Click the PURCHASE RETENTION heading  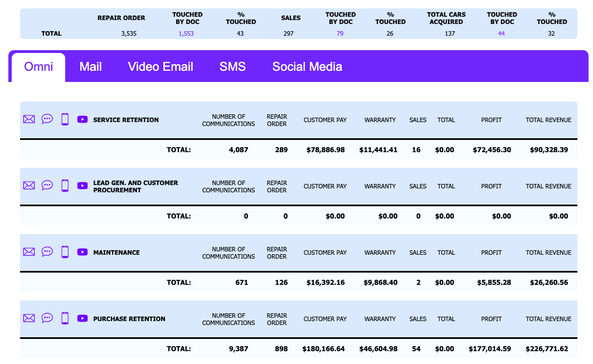[x=129, y=319]
